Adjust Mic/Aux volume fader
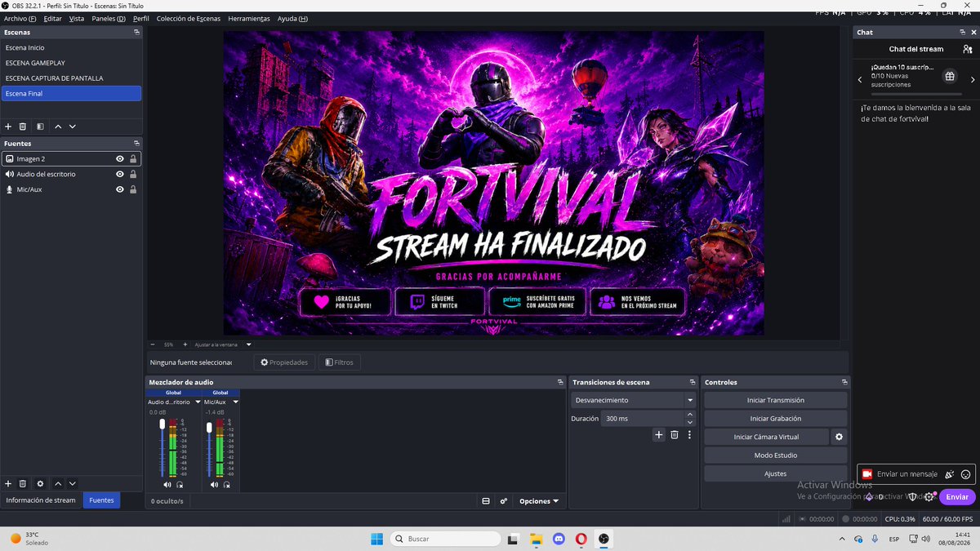 (x=209, y=427)
